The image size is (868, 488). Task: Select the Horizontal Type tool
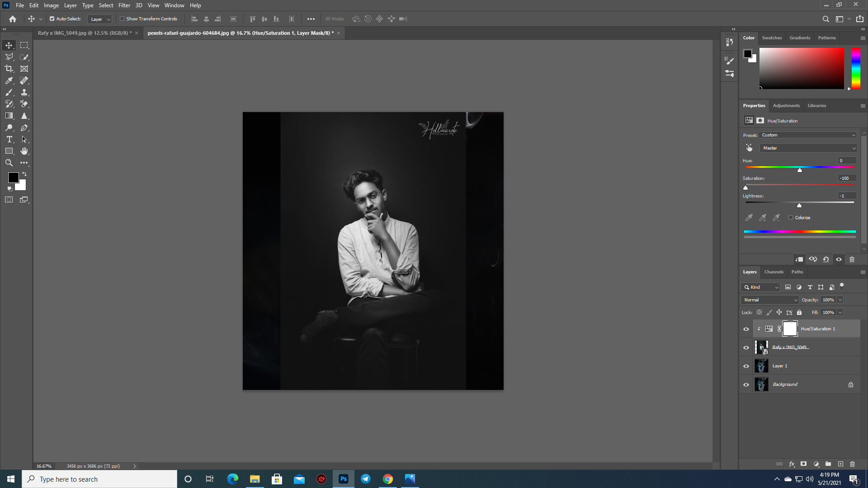[x=9, y=139]
